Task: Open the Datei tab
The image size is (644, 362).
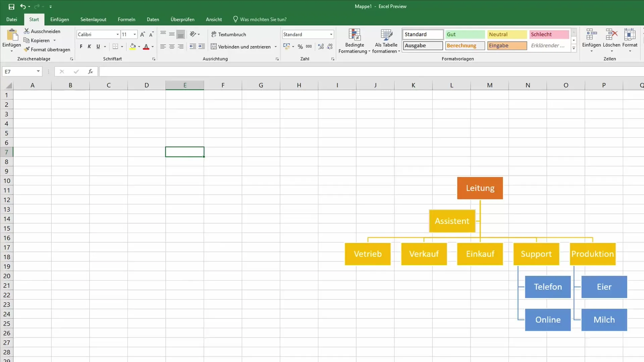Action: tap(12, 19)
